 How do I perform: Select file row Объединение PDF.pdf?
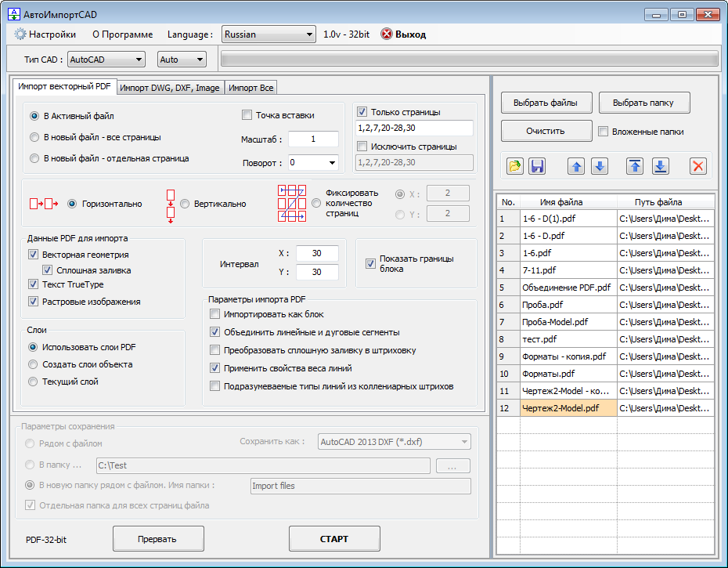click(605, 288)
